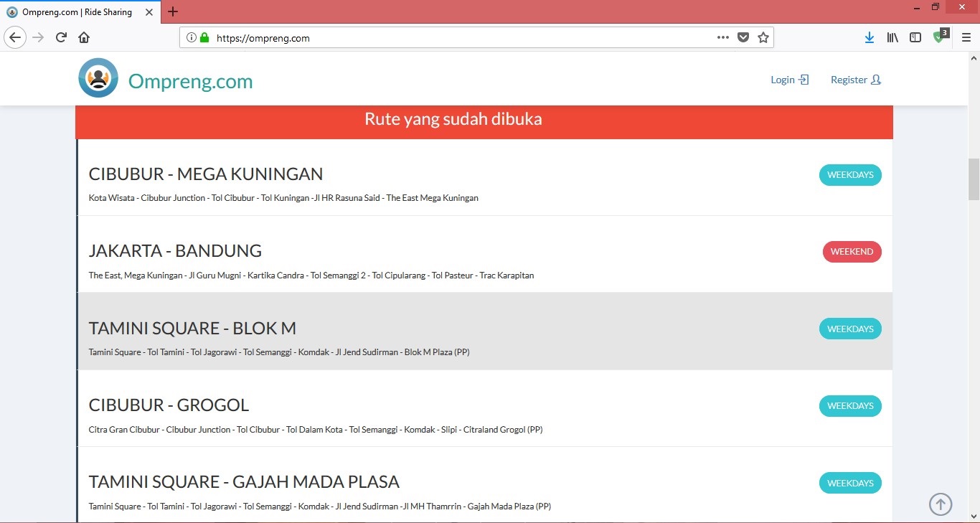Go to the browser home page icon
The height and width of the screenshot is (523, 980).
click(84, 37)
